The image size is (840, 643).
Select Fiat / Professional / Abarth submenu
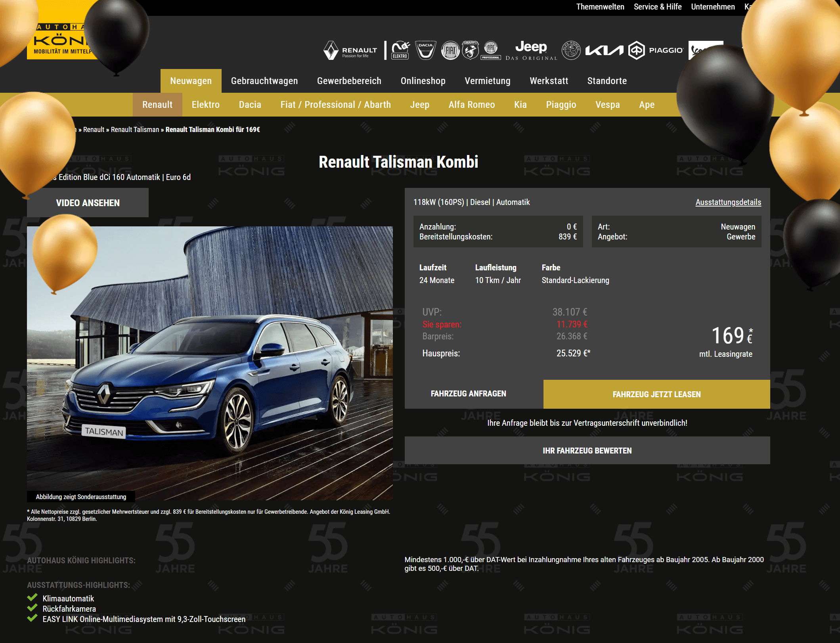(336, 105)
